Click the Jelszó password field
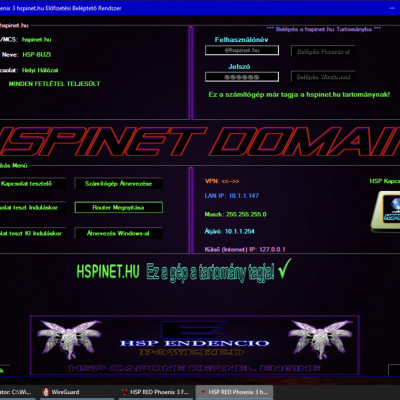This screenshot has height=400, width=400. click(x=242, y=77)
